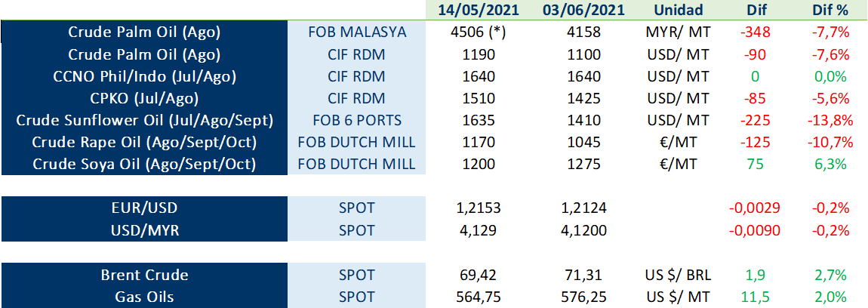Click the CPKO (Jul/Ago) row label
This screenshot has height=308, width=868.
(144, 98)
